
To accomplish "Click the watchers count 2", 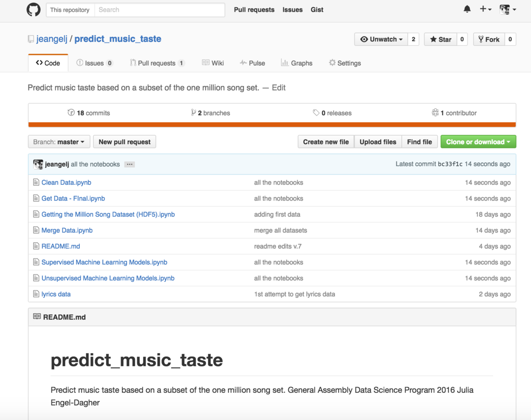I will coord(413,39).
